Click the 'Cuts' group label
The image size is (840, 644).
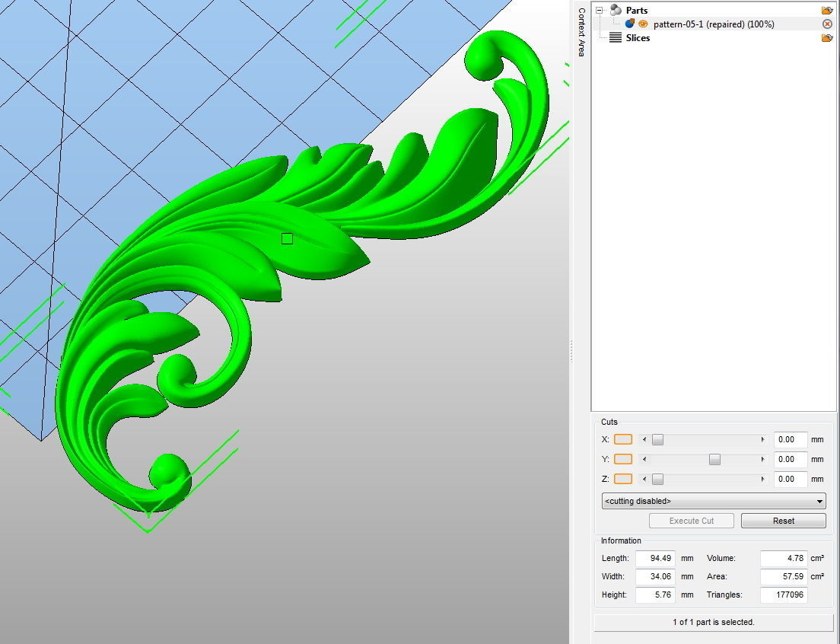coord(609,422)
